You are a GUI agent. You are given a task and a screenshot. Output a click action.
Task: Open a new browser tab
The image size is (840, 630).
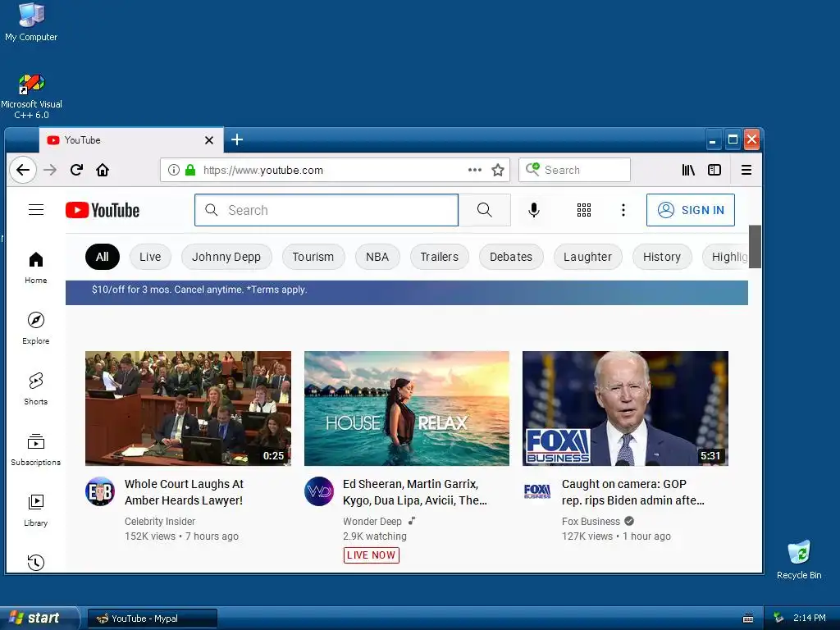pos(237,139)
